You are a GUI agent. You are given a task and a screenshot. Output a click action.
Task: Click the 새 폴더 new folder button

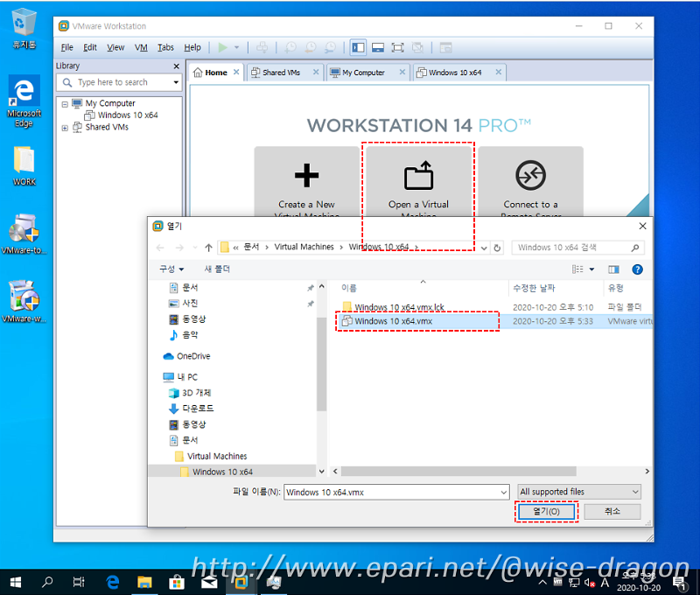tap(217, 269)
